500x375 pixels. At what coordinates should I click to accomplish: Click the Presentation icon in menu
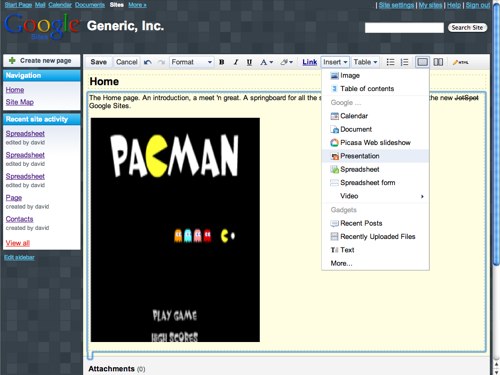(x=334, y=156)
